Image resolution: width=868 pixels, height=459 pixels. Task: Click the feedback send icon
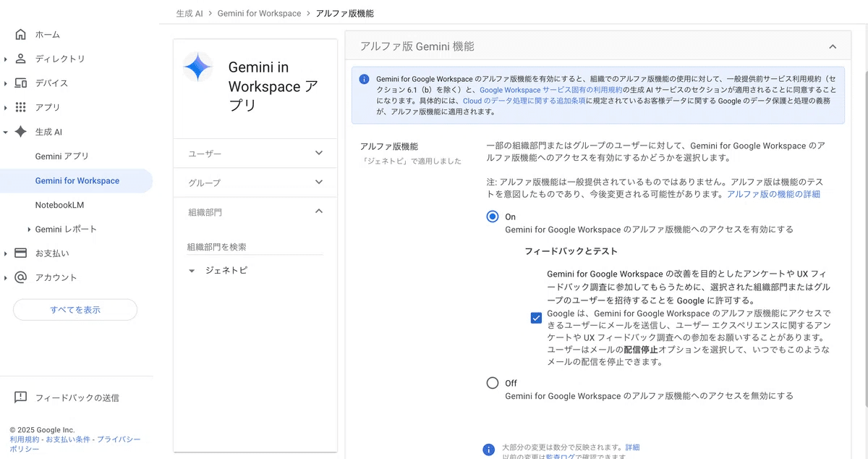pyautogui.click(x=20, y=397)
